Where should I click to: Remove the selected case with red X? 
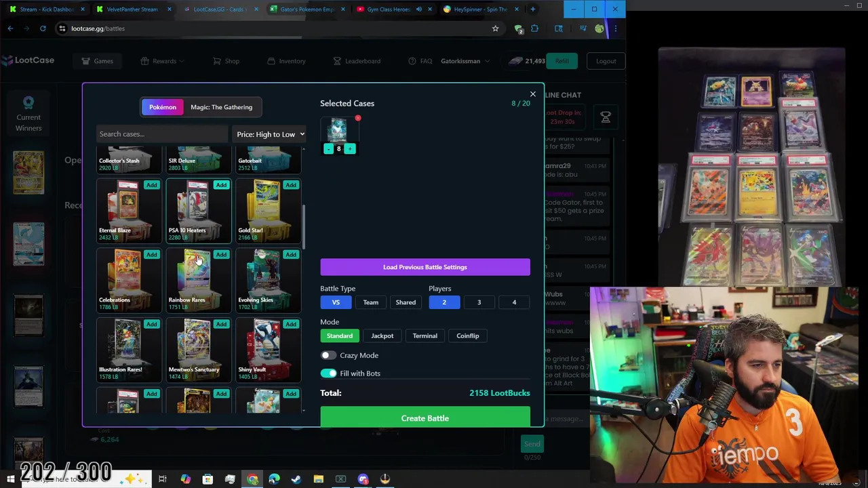point(358,119)
